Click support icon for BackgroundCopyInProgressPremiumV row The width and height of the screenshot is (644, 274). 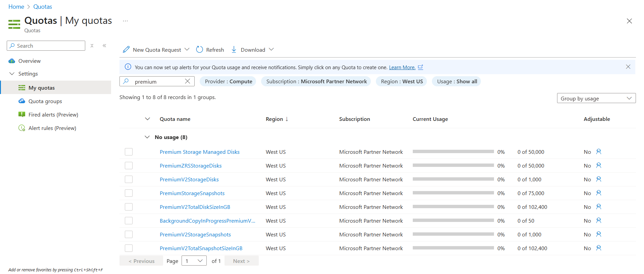pyautogui.click(x=599, y=221)
